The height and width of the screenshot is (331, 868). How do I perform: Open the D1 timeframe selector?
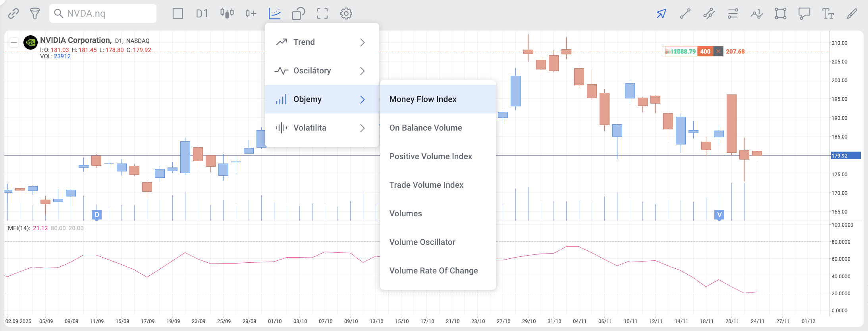click(x=202, y=13)
